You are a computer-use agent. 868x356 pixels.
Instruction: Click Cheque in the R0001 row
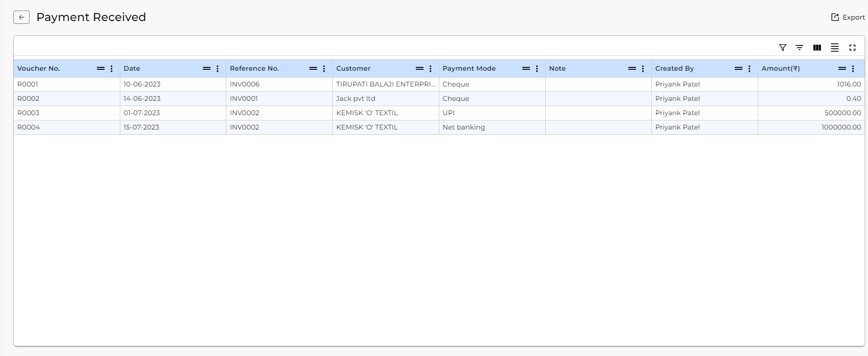[x=456, y=84]
